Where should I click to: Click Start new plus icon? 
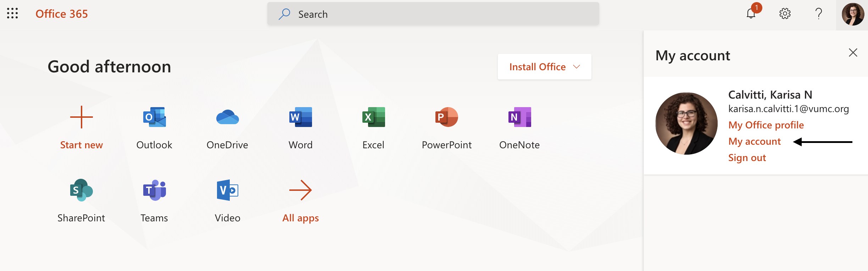click(x=81, y=117)
